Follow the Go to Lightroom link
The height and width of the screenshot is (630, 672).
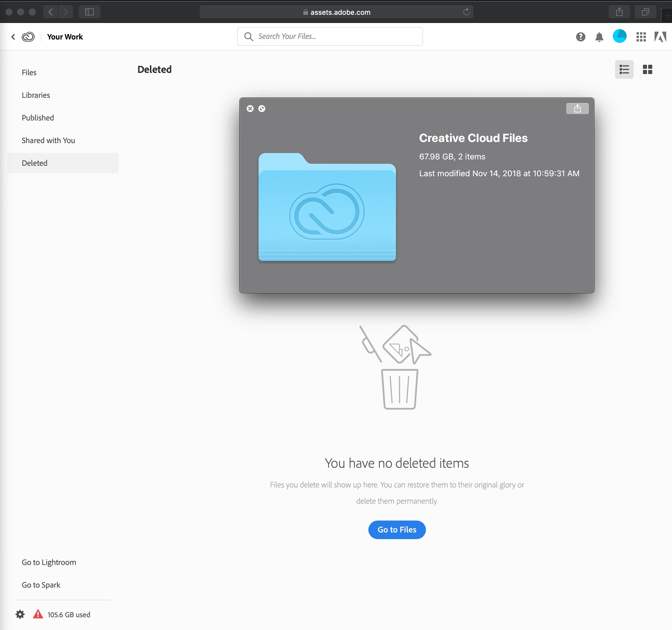click(49, 562)
